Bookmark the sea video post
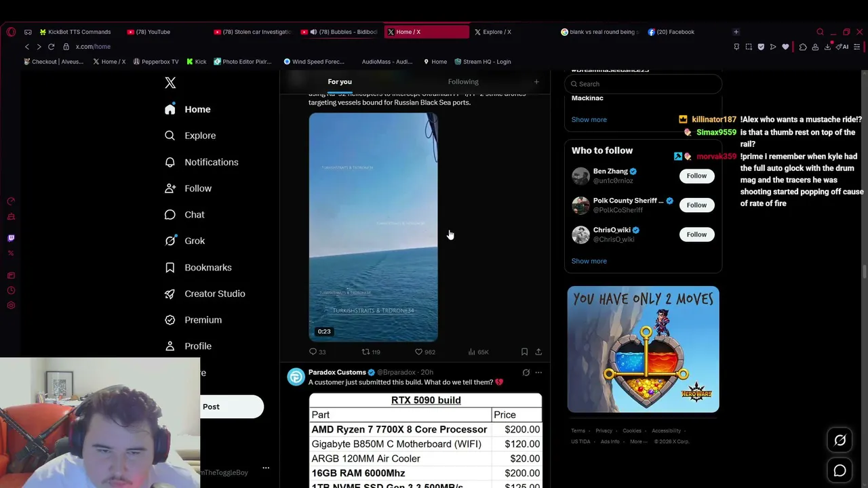868x488 pixels. click(524, 352)
